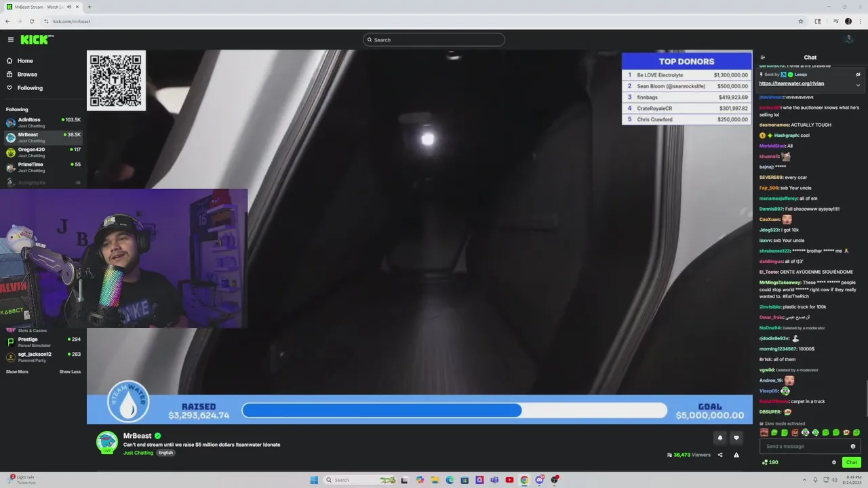Mute tab audio speaker icon

point(68,7)
